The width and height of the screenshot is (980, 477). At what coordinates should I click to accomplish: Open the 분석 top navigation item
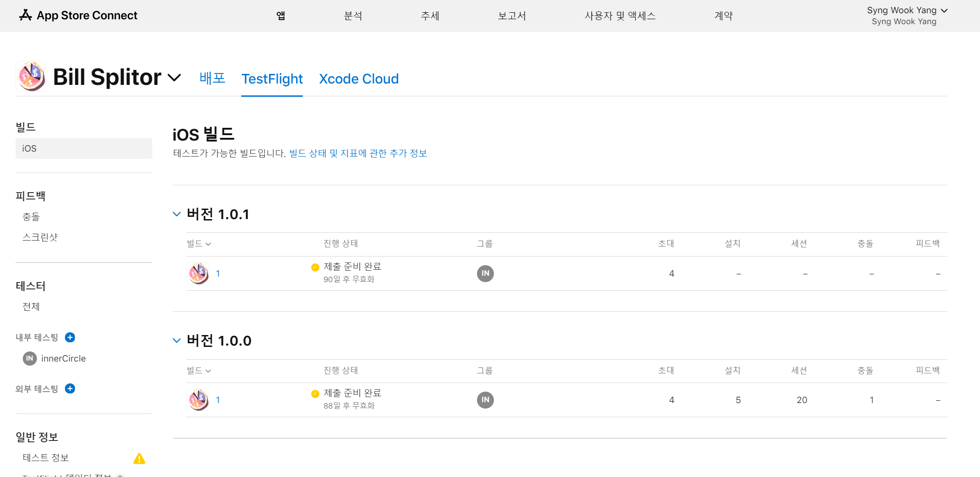353,16
